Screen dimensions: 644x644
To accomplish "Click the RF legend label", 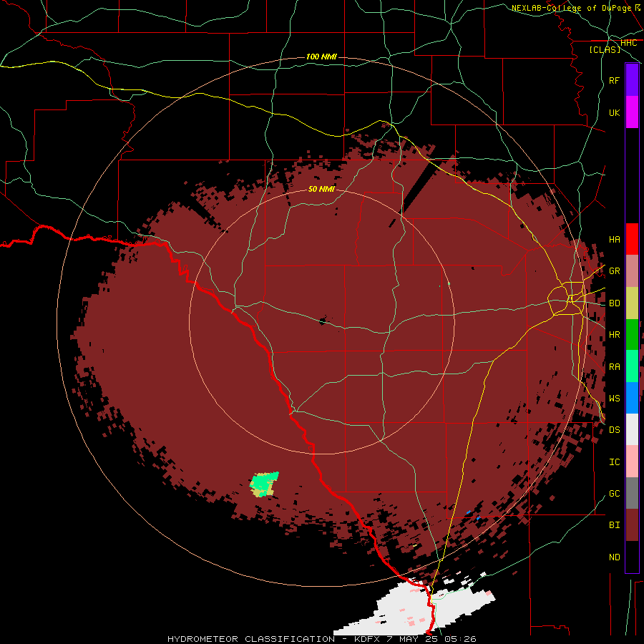I will coord(614,81).
